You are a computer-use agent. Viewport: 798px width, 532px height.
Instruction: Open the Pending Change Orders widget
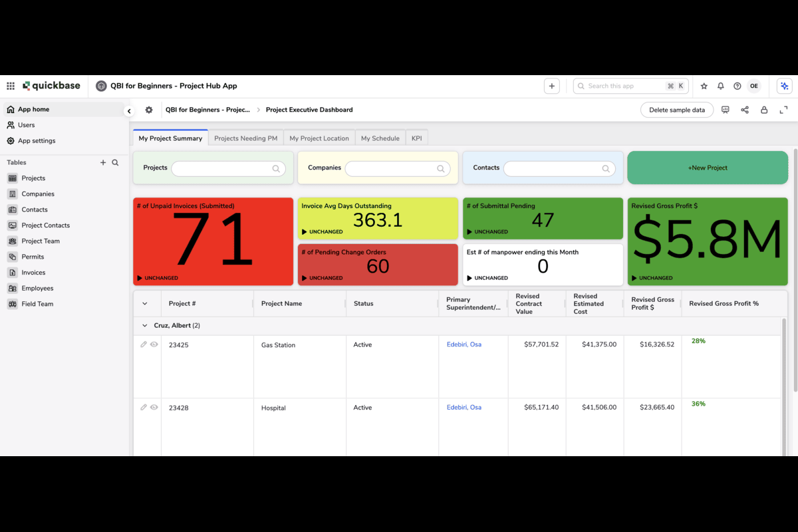tap(378, 265)
